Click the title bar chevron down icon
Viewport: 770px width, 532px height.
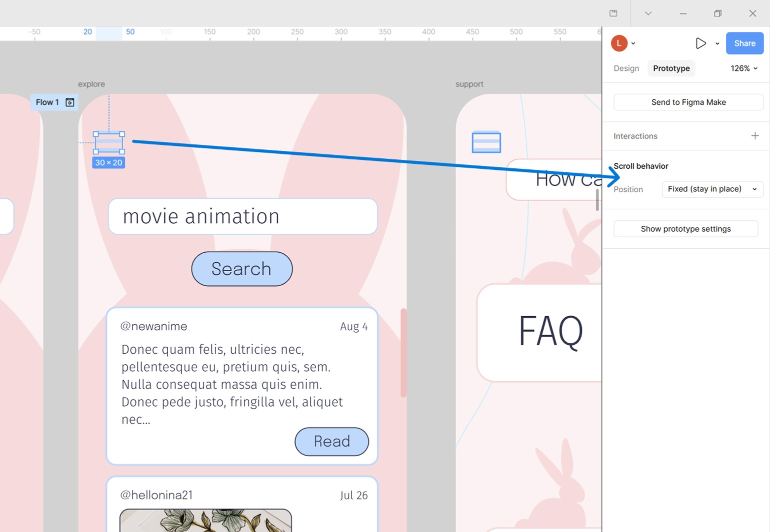point(648,13)
